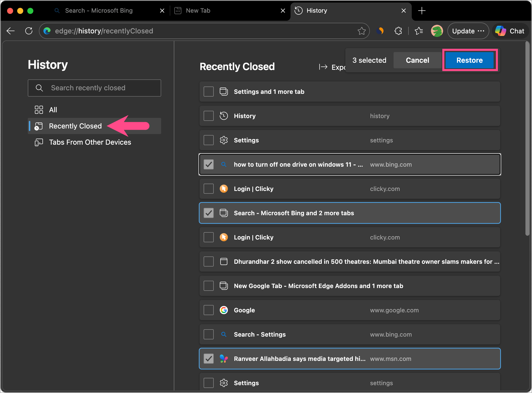Viewport: 532px width, 393px height.
Task: Click the address bar URL
Action: (x=104, y=31)
